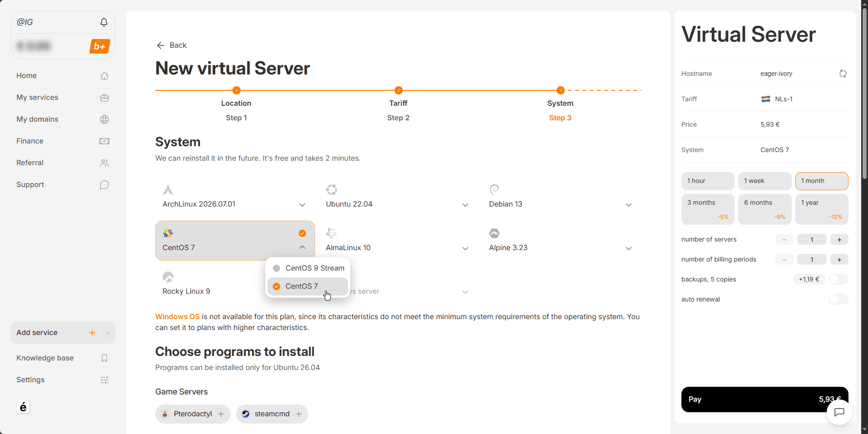Collapse the CentOS 7 version dropdown
868x434 pixels.
pyautogui.click(x=302, y=247)
